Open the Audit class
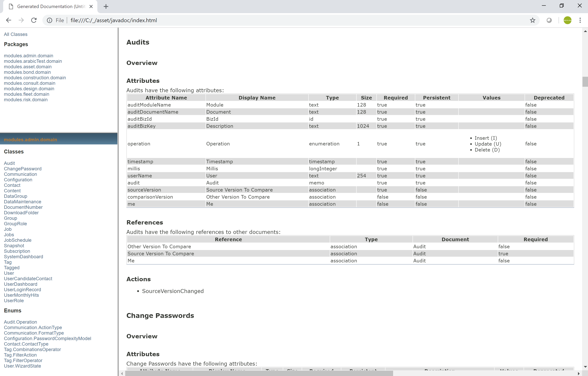 click(10, 163)
